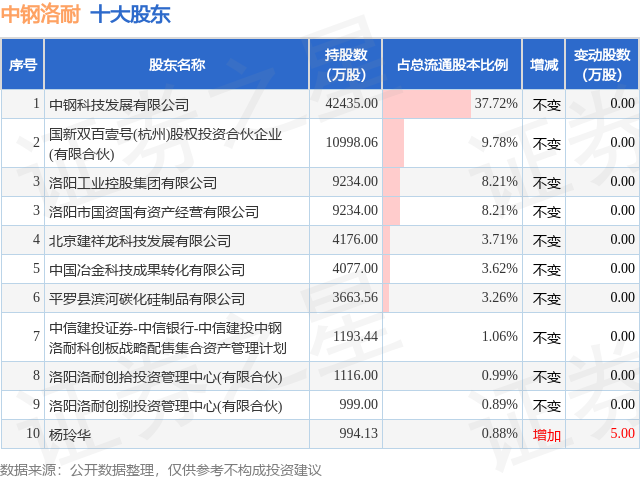Image resolution: width=640 pixels, height=479 pixels.
Task: Click 不变 in the 北京建祥龙科技发展有限公司 row
Action: coord(547,241)
